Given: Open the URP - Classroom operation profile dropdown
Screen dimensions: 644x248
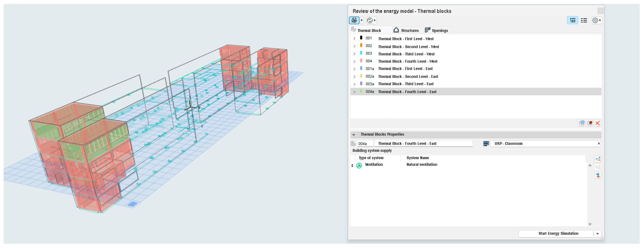Looking at the screenshot, I should tap(545, 144).
